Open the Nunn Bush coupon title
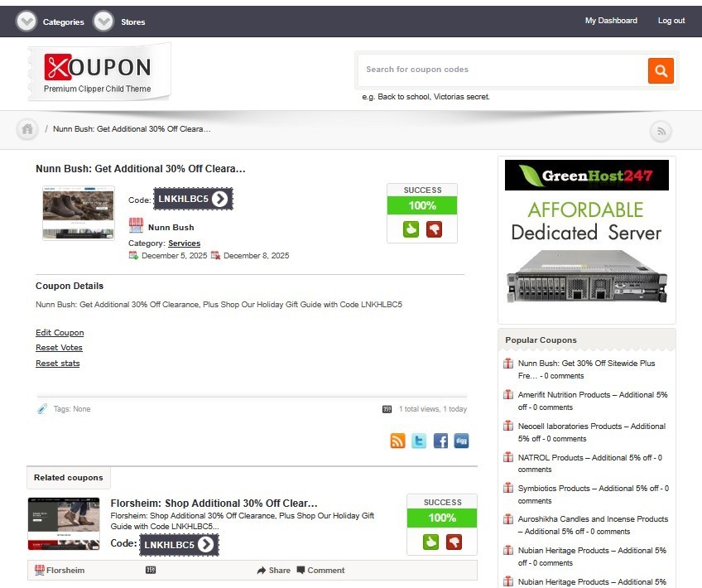 coord(140,169)
